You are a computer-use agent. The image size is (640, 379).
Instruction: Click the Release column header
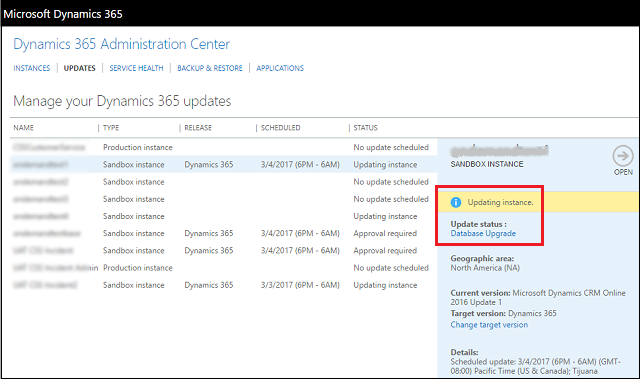(198, 128)
